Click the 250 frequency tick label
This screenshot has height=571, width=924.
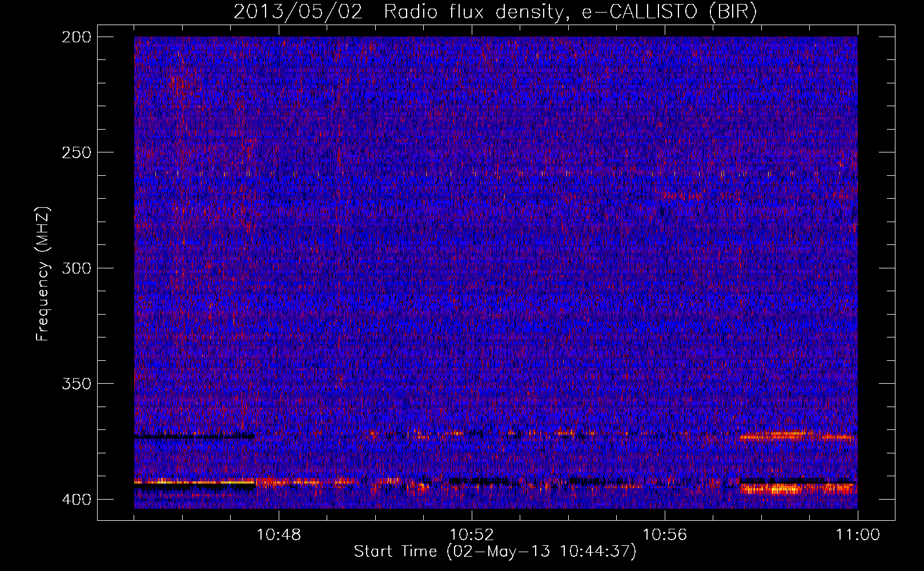tap(77, 152)
